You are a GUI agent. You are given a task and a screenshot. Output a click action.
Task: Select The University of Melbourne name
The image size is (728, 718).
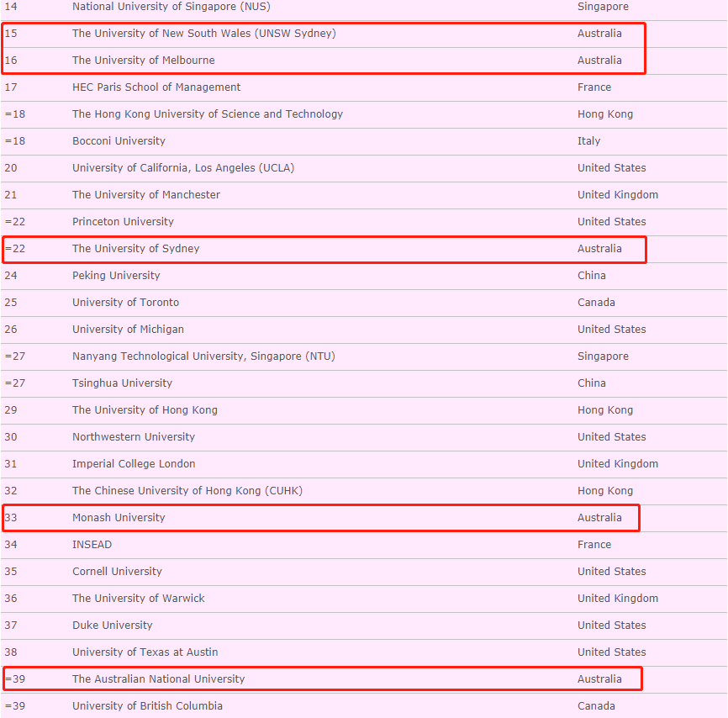click(144, 61)
